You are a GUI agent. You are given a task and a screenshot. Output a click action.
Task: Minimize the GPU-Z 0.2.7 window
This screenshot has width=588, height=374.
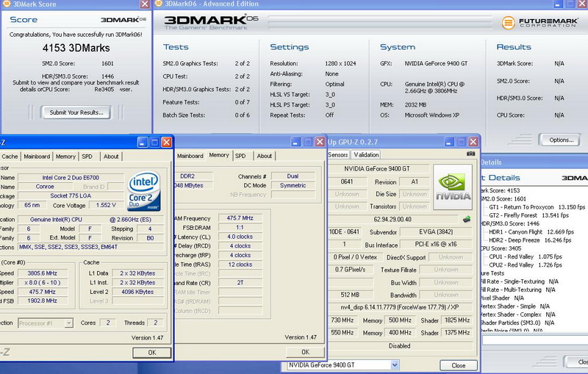(x=449, y=142)
